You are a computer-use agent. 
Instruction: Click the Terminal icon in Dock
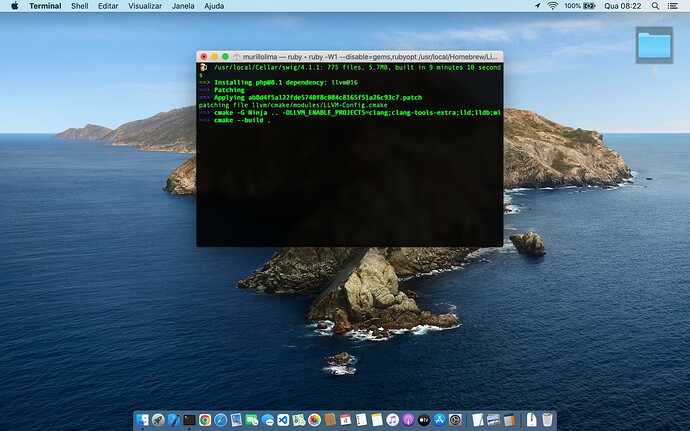click(x=189, y=420)
